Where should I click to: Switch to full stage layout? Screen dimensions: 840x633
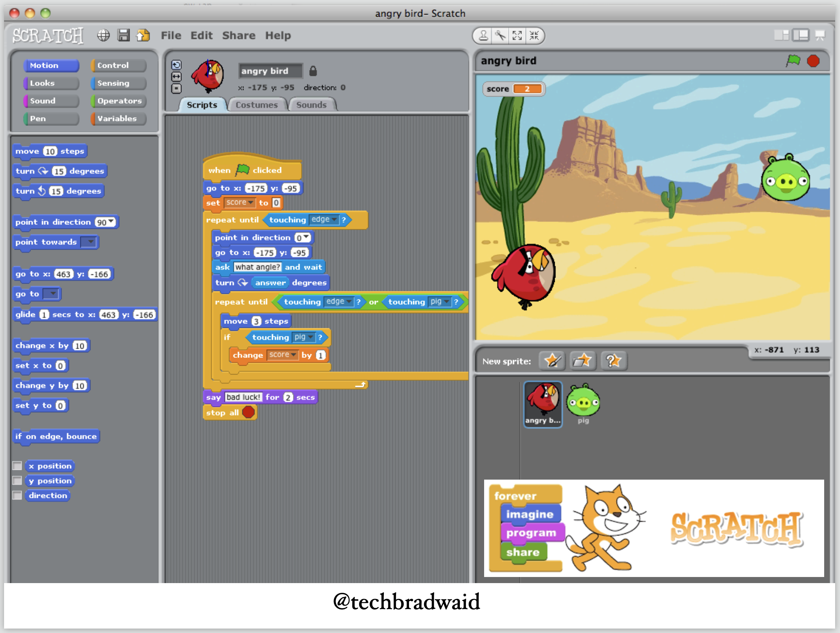click(x=801, y=36)
